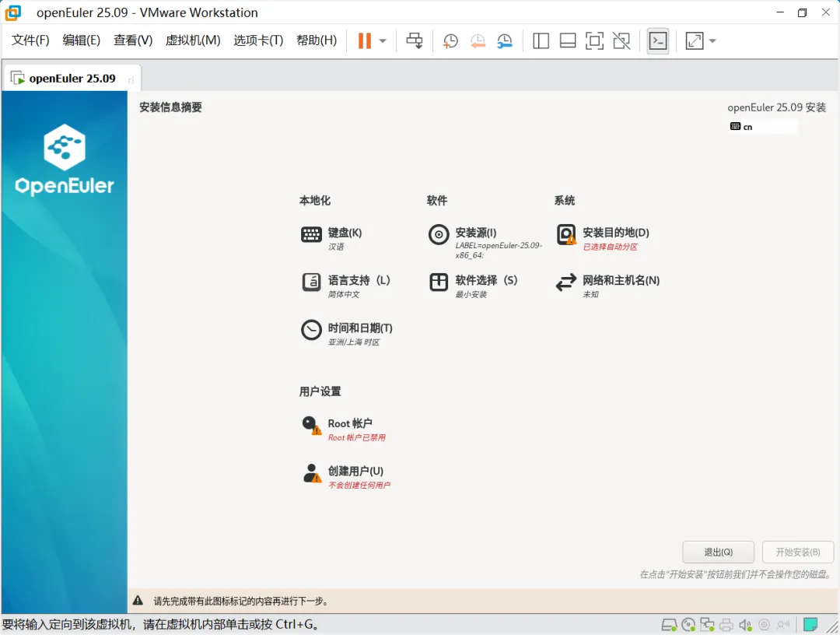Screen dimensions: 840x635
Task: Click the 开始安装(B) begin installation button
Action: (x=798, y=552)
